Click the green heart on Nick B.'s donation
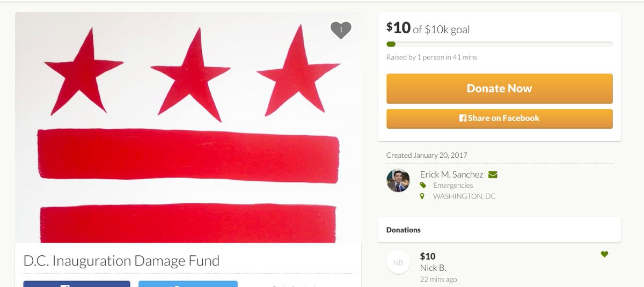Image resolution: width=644 pixels, height=287 pixels. (604, 254)
